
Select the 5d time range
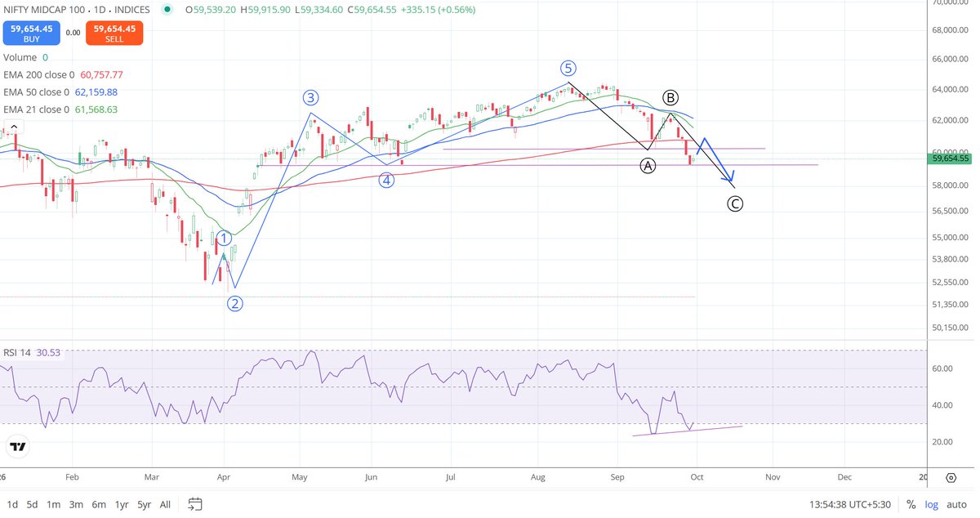point(33,504)
